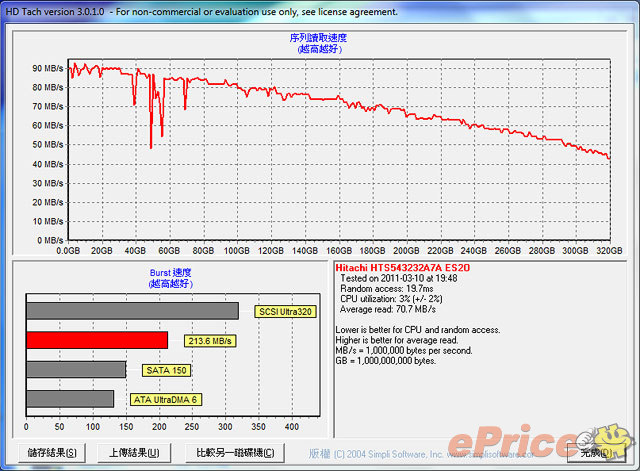Click the 160GB axis label
Viewport: 640px width, 471px height.
339,251
